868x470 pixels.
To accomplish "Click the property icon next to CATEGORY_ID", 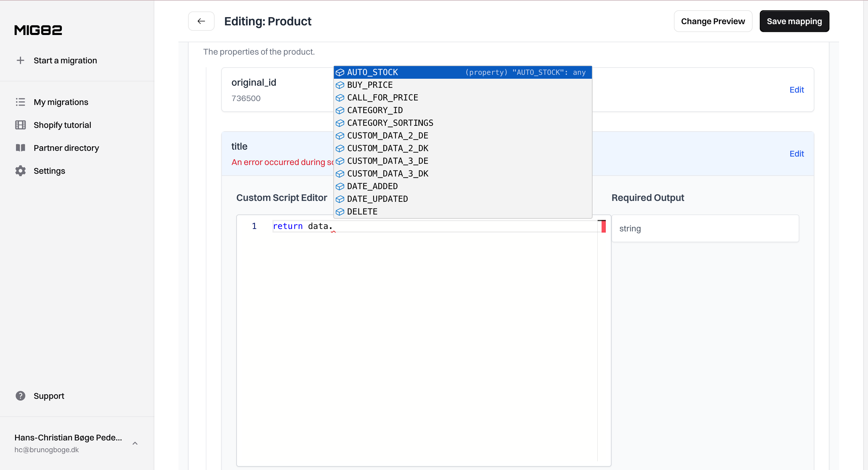I will [340, 110].
